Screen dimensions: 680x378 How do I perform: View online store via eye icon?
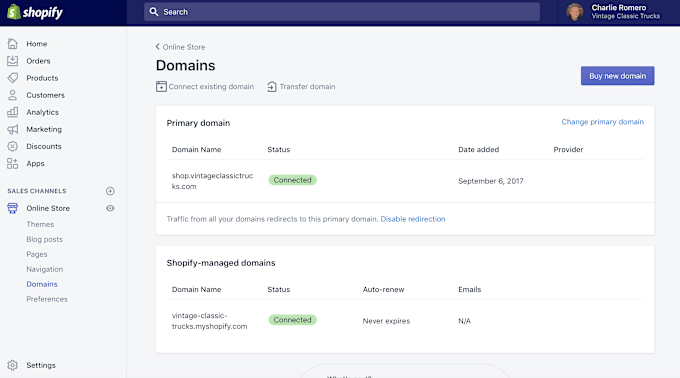(110, 208)
